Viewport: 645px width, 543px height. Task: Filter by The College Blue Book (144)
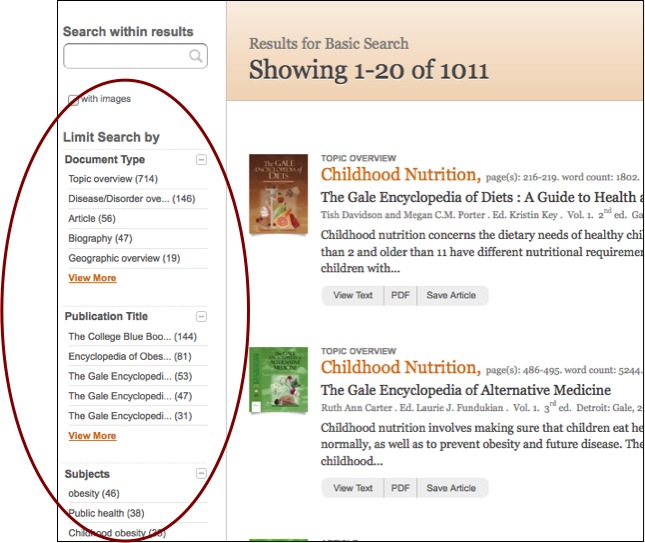132,336
